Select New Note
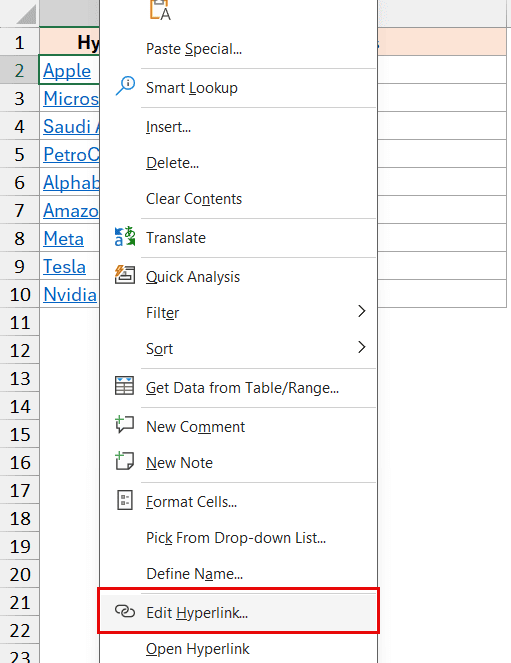 click(179, 463)
